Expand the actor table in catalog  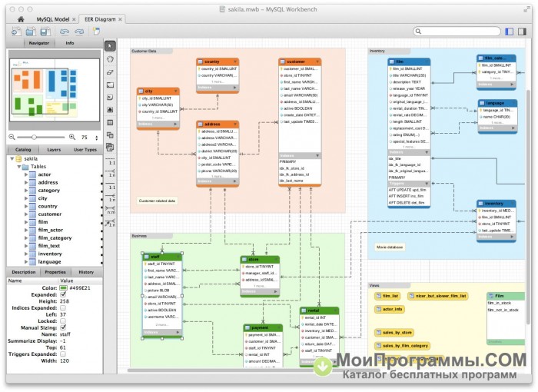[x=25, y=174]
